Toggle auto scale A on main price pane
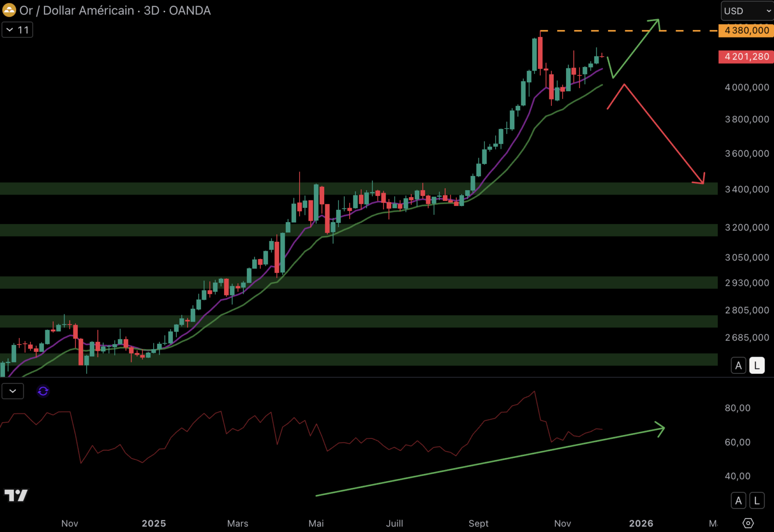 [x=738, y=366]
